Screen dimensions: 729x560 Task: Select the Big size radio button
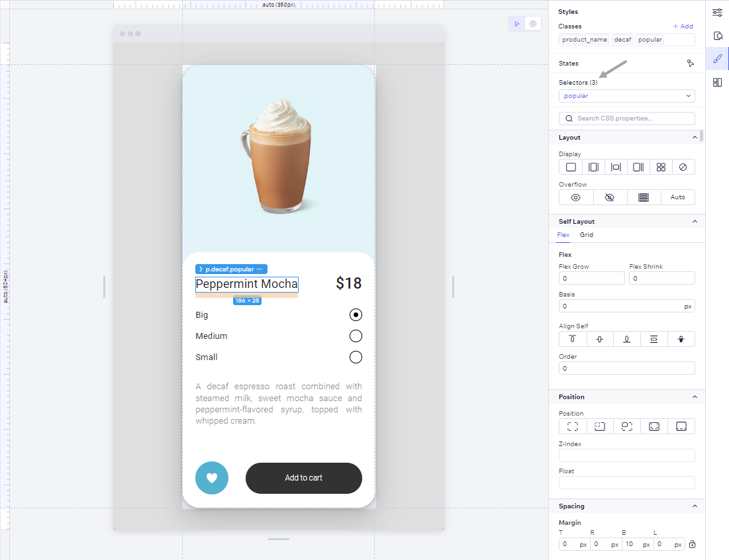(356, 315)
